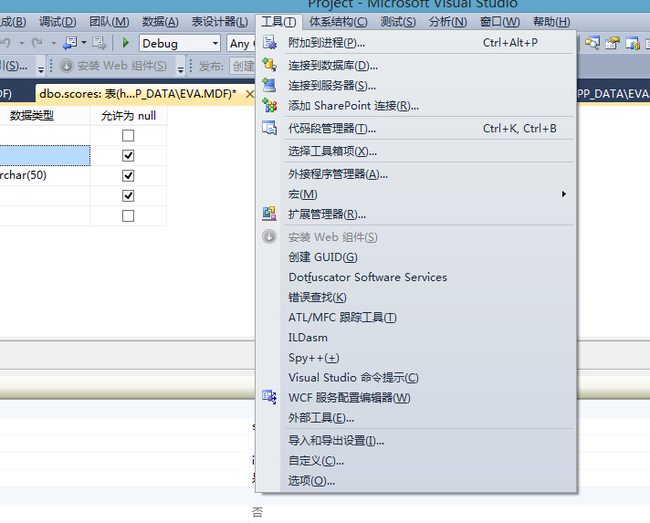Open the 帮助(H) menu
The image size is (650, 523).
[x=551, y=22]
